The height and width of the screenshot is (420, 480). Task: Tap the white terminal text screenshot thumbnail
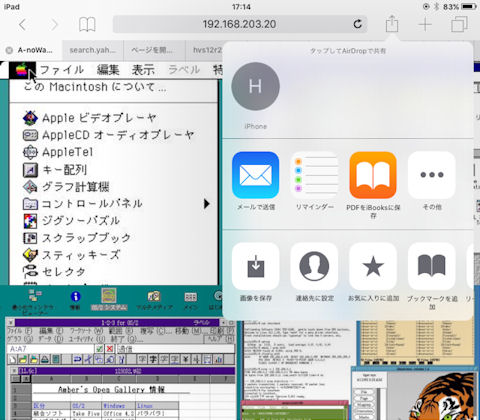[297, 360]
